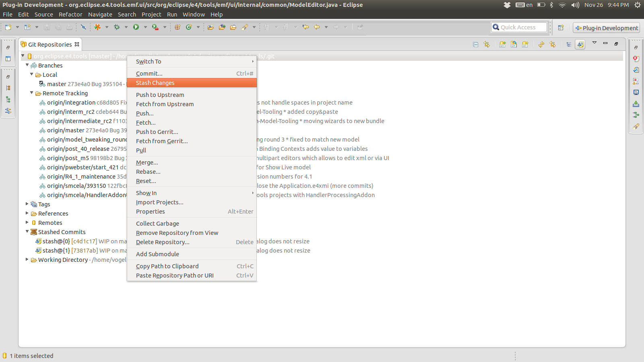Collapse the Local branches folder
Screen dimensions: 644x362
click(x=32, y=74)
